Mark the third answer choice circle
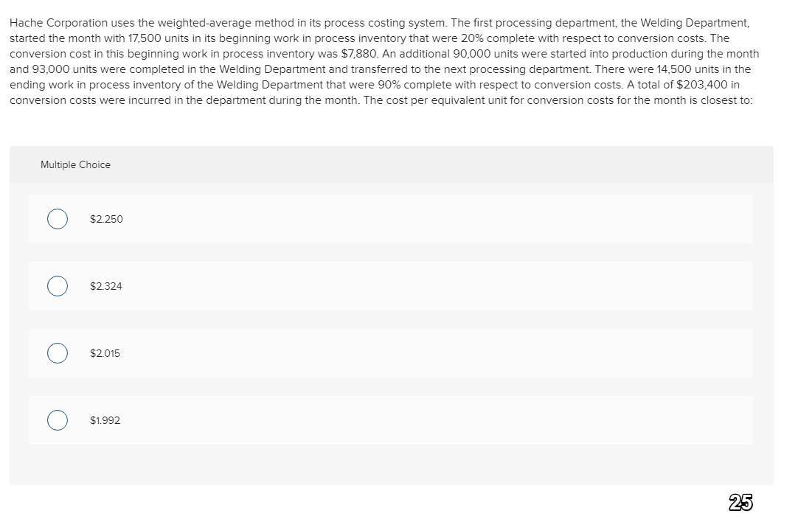 (58, 353)
